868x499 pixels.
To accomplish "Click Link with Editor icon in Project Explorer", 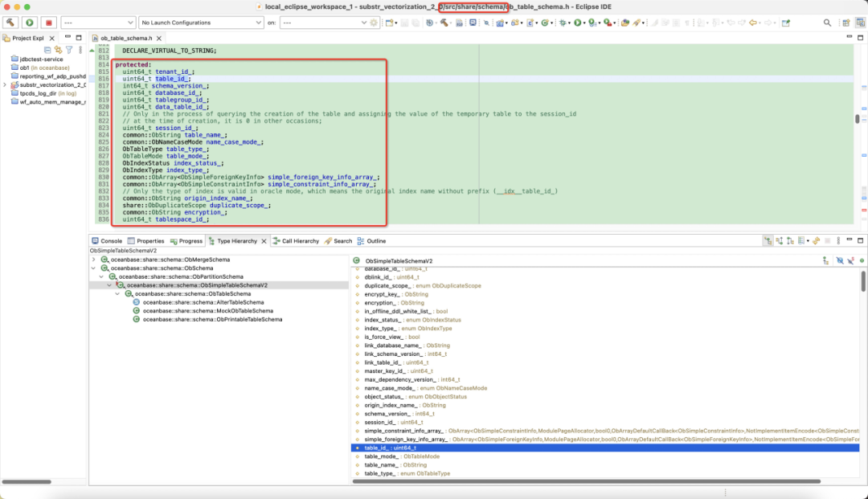I will point(58,50).
